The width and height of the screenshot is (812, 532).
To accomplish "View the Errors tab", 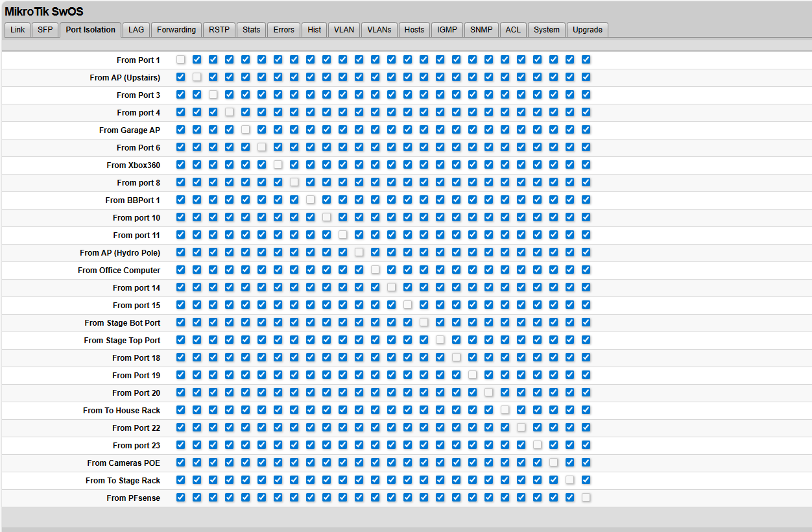I will pos(283,30).
